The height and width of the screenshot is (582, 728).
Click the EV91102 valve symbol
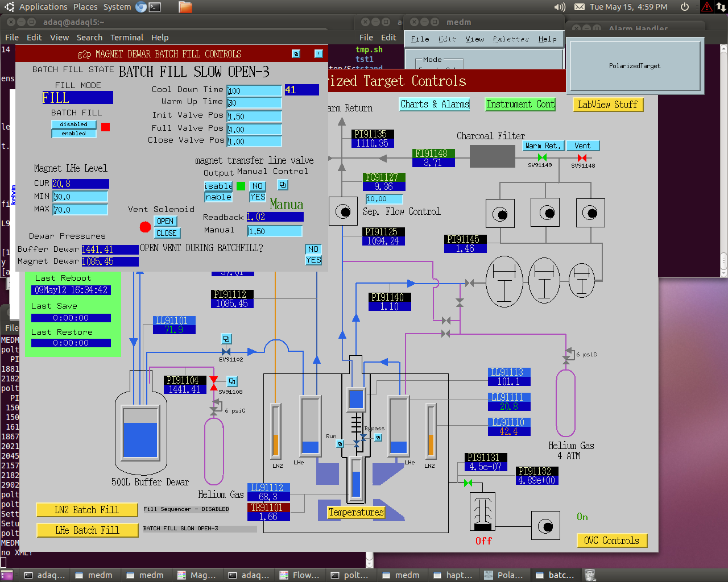click(x=226, y=352)
